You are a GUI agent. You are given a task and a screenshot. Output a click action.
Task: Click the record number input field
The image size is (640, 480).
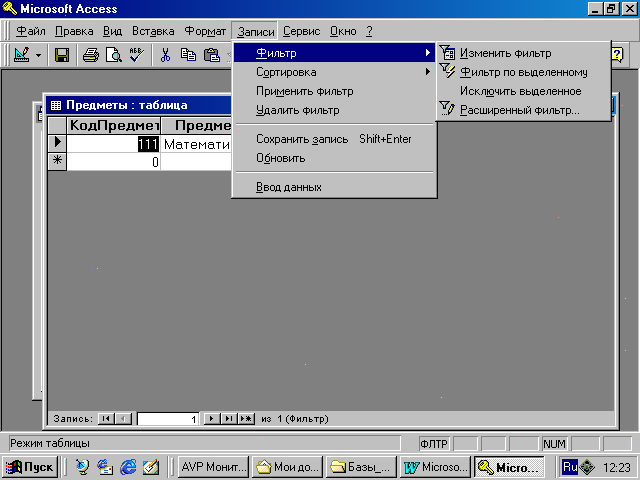(x=168, y=419)
